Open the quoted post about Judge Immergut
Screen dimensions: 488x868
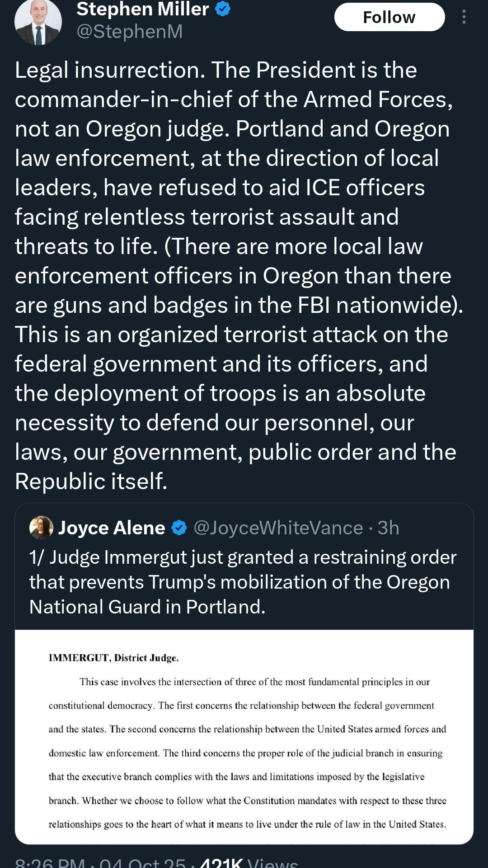(243, 582)
